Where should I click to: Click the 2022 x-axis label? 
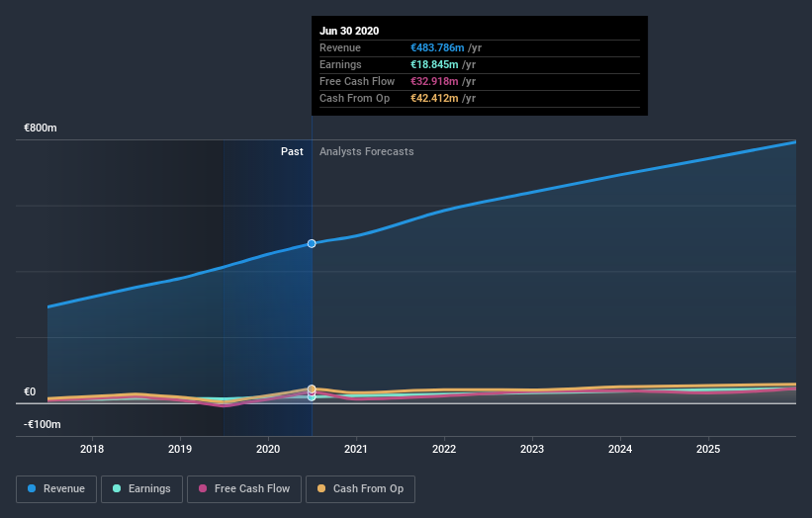coord(444,449)
